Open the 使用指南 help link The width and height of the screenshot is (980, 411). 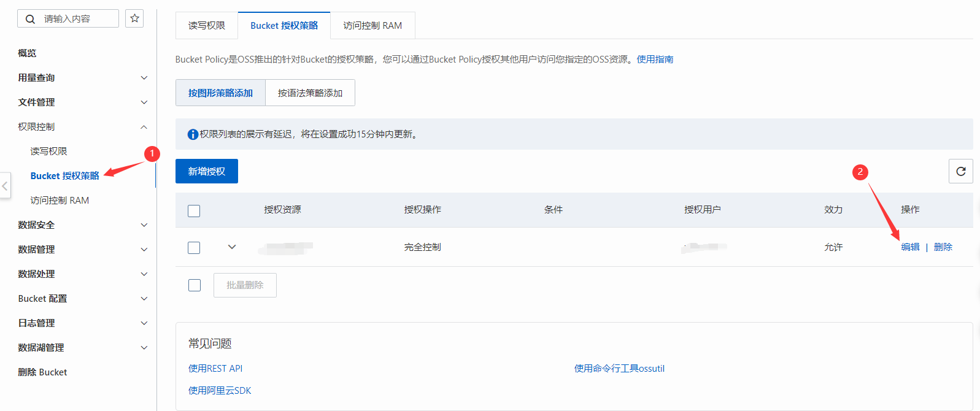tap(655, 60)
